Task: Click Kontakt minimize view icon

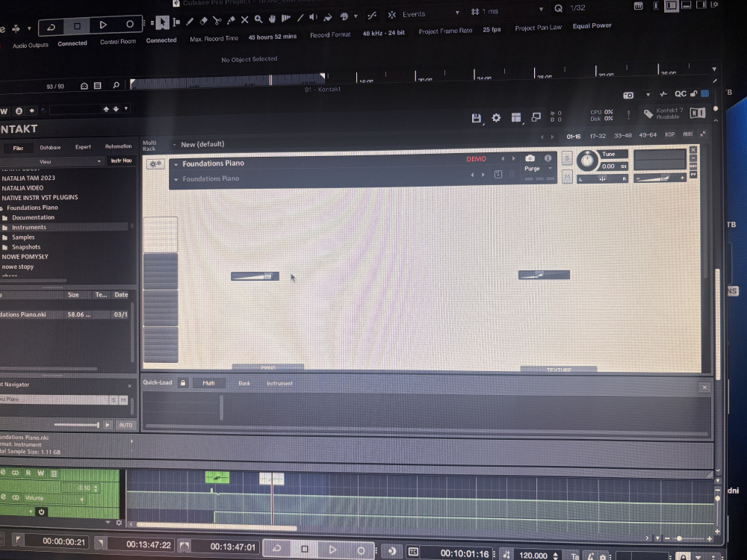Action: tap(536, 116)
